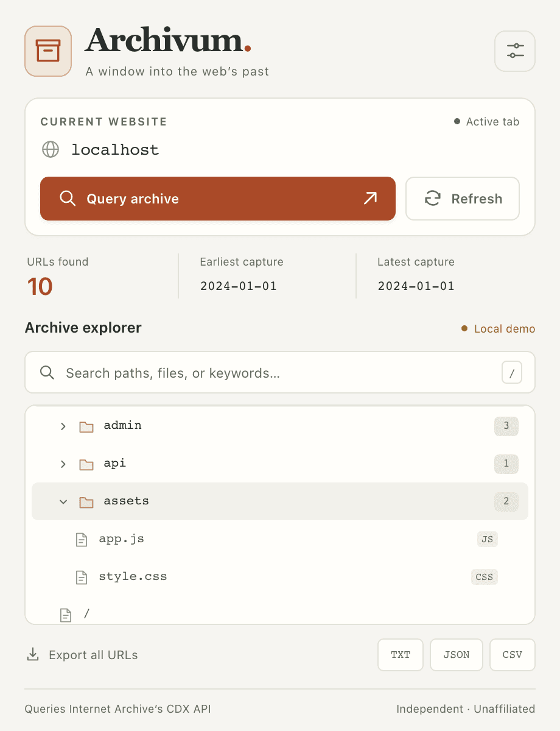Click the CURRENT WEBSITE label
560x731 pixels.
pos(104,122)
